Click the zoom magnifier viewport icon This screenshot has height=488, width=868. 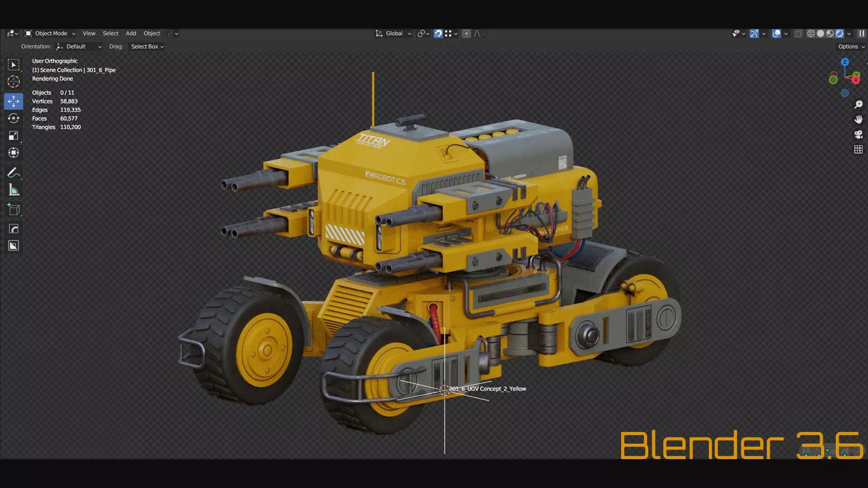click(859, 105)
